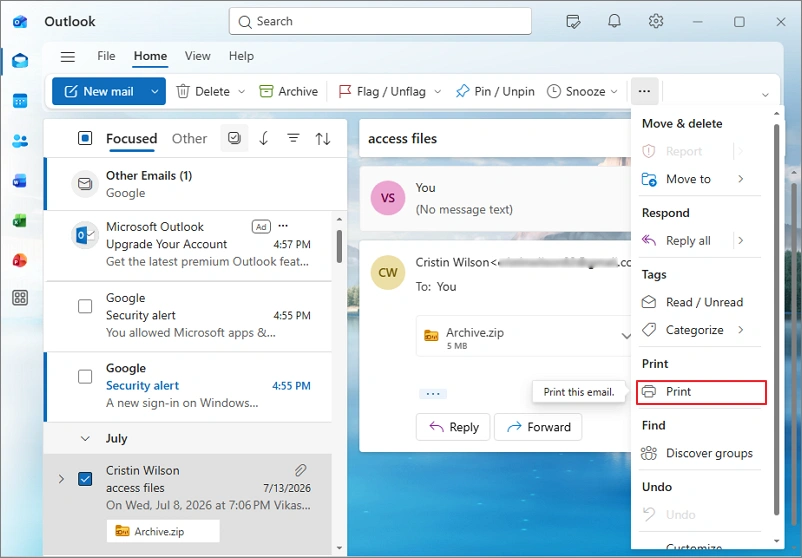
Task: Open Mail in the left sidebar
Action: (x=20, y=60)
